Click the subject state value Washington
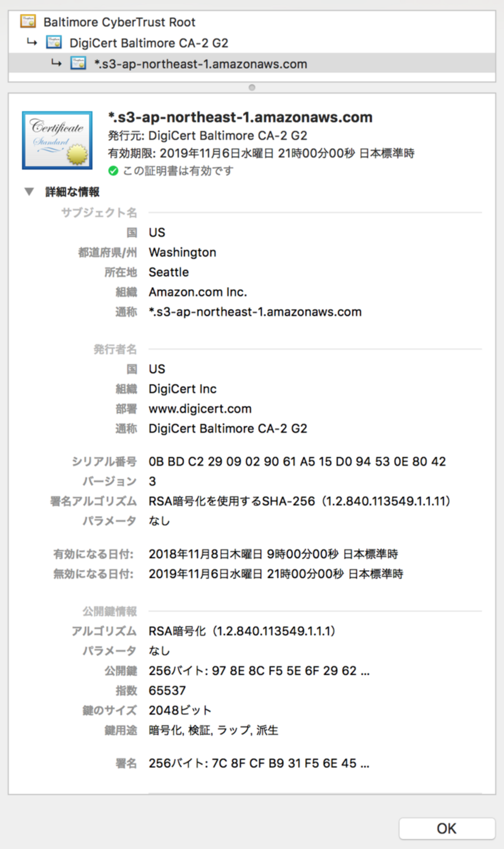This screenshot has width=504, height=849. coord(183,252)
